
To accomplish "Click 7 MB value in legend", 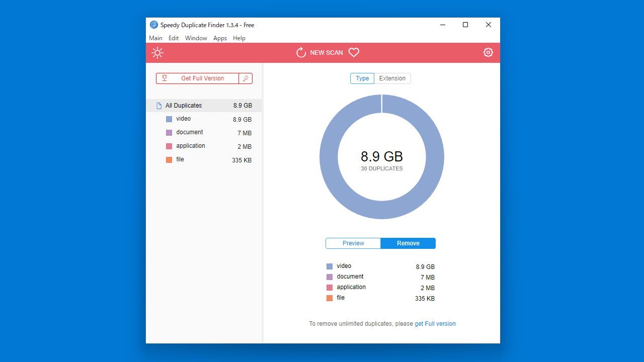I will tap(428, 278).
